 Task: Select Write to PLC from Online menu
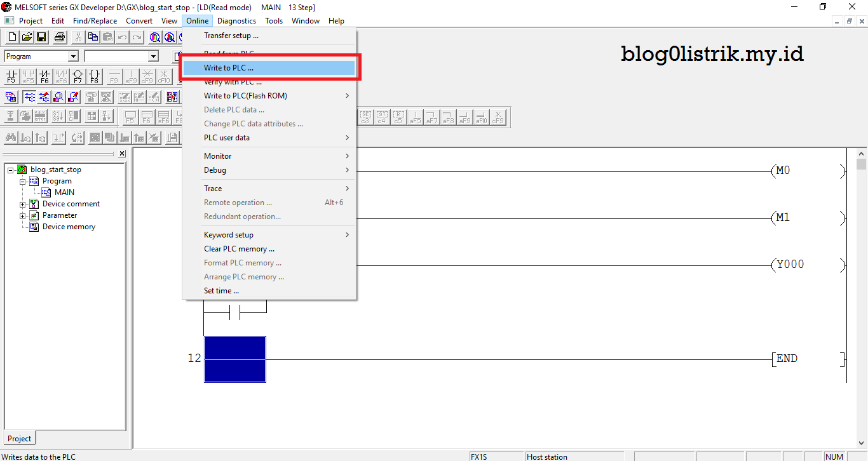[229, 67]
